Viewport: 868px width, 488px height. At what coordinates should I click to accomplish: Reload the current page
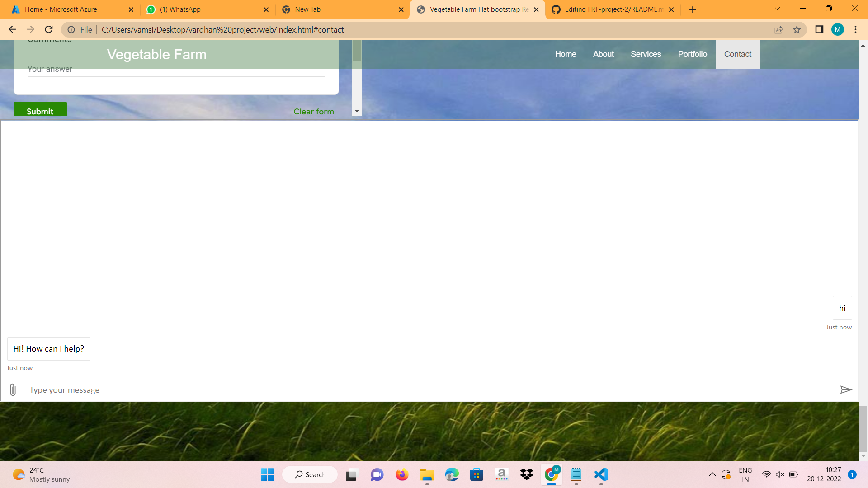[49, 30]
